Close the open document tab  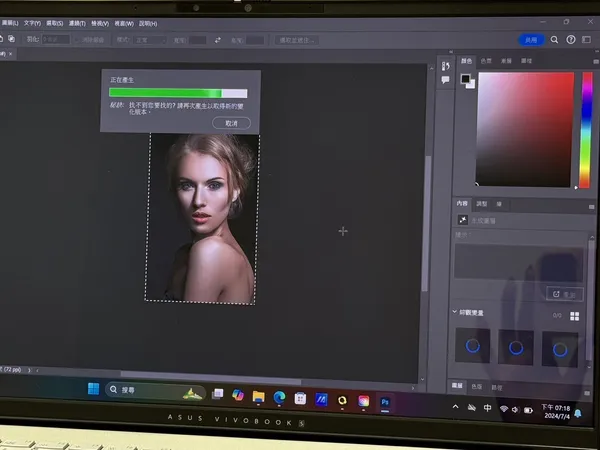point(10,54)
